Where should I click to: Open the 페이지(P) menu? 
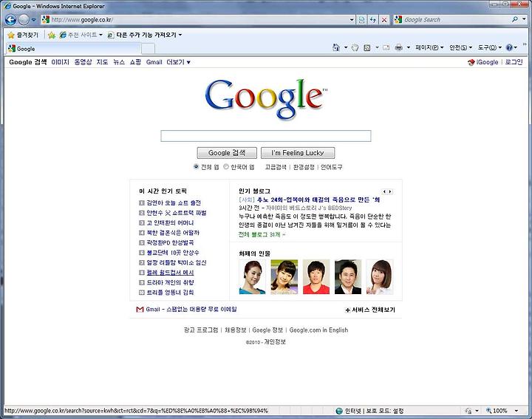pyautogui.click(x=429, y=47)
